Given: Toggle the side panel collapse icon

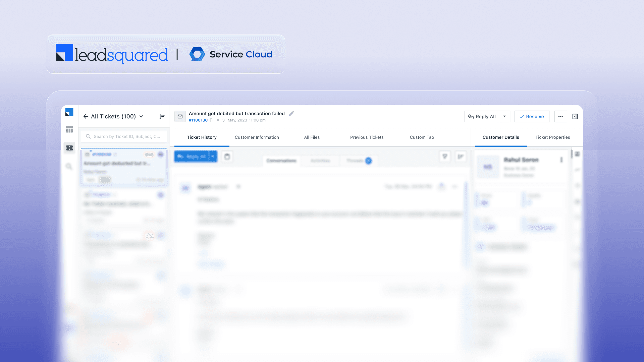Looking at the screenshot, I should 575,117.
